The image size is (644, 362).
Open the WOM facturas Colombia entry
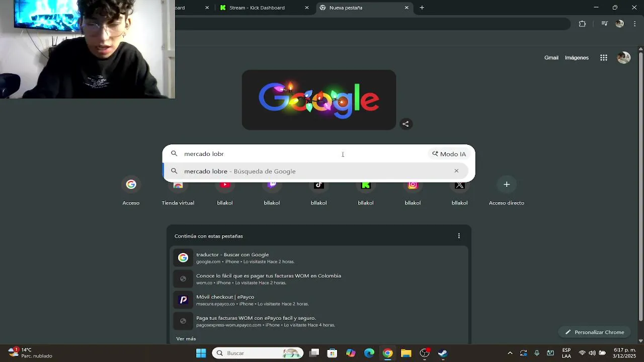coord(319,279)
